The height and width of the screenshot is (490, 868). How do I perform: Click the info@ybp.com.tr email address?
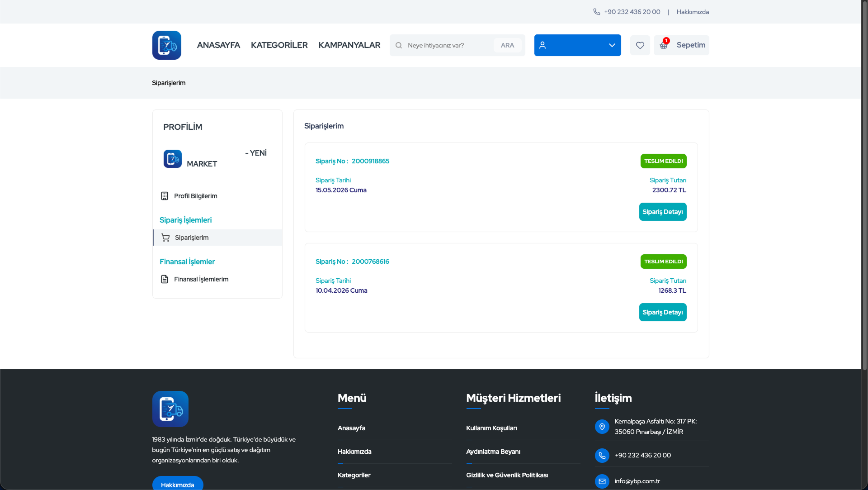(637, 481)
